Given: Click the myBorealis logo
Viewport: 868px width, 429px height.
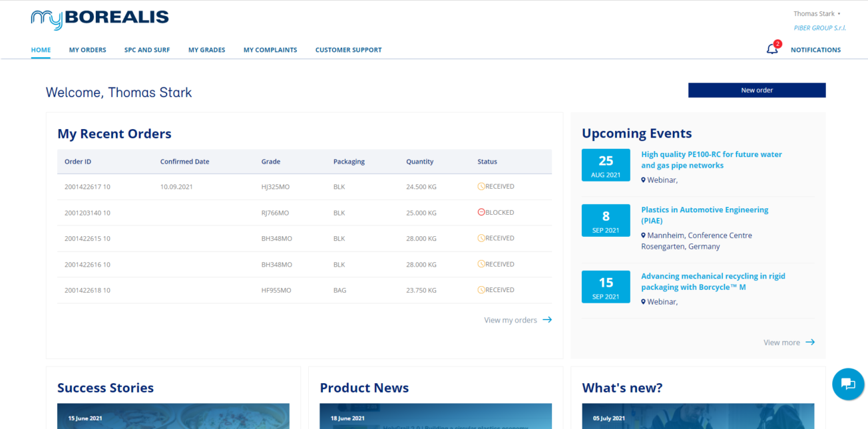Looking at the screenshot, I should coord(100,20).
